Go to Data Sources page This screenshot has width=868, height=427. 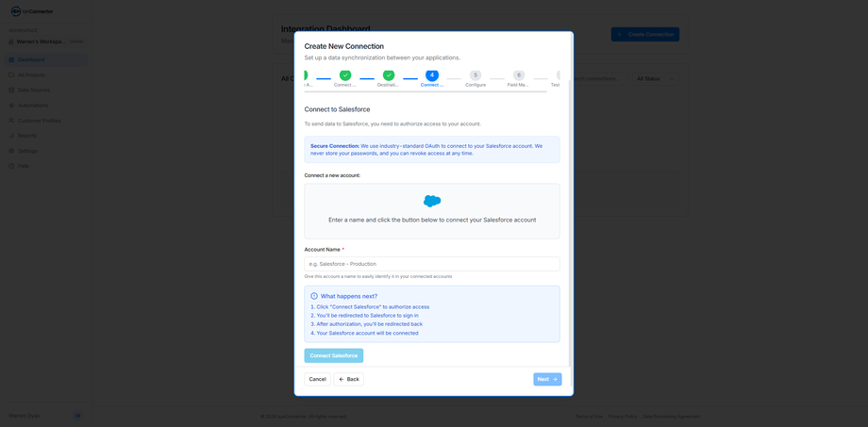click(46, 90)
